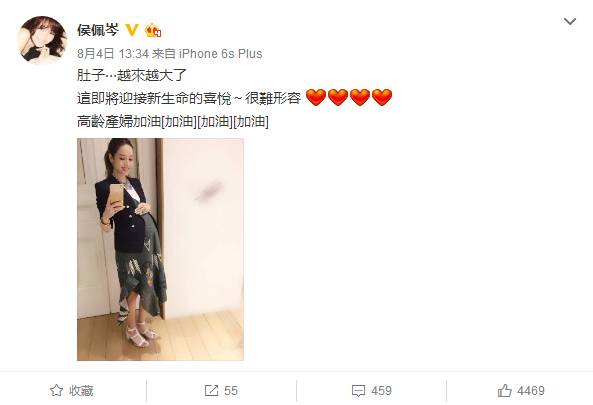The image size is (593, 405).
Task: Click the star favorite icon
Action: [56, 391]
